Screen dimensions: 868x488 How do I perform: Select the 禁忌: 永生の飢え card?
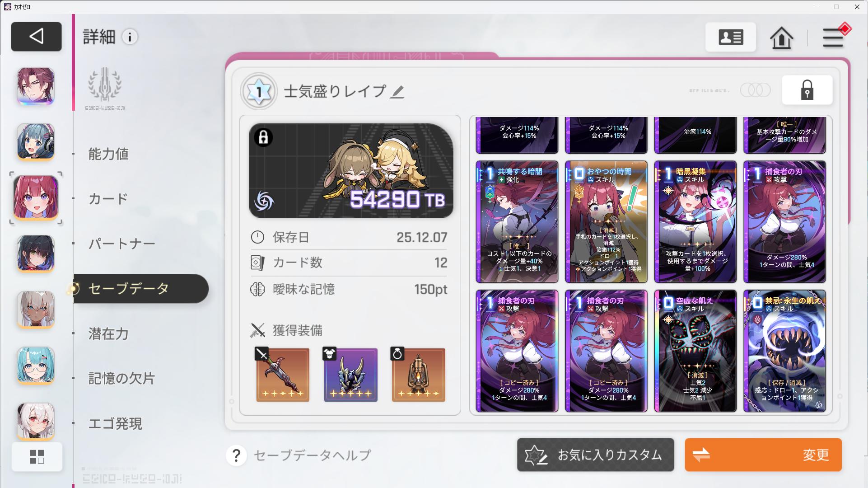tap(784, 351)
